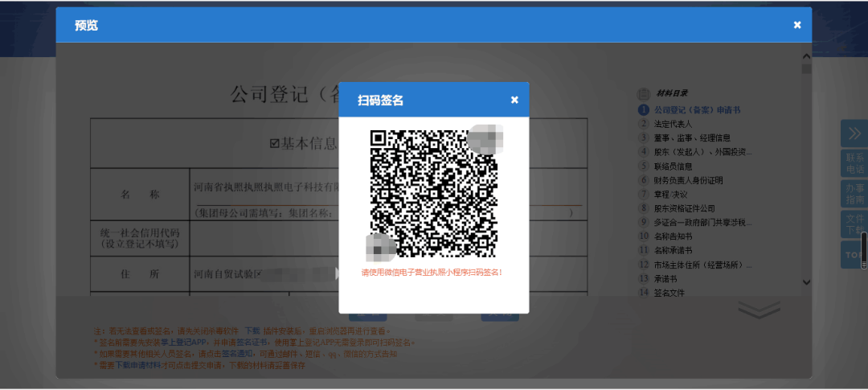Toggle the 基本信息 checkbox
Screen dimensions: 868x390
274,144
